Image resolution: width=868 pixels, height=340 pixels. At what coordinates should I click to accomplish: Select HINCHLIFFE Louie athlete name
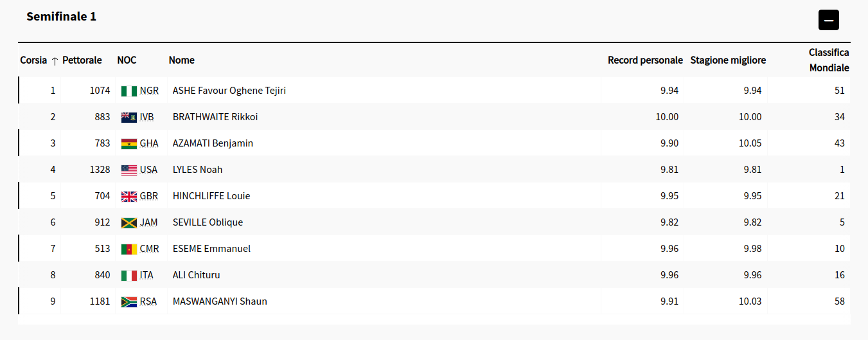tap(211, 196)
